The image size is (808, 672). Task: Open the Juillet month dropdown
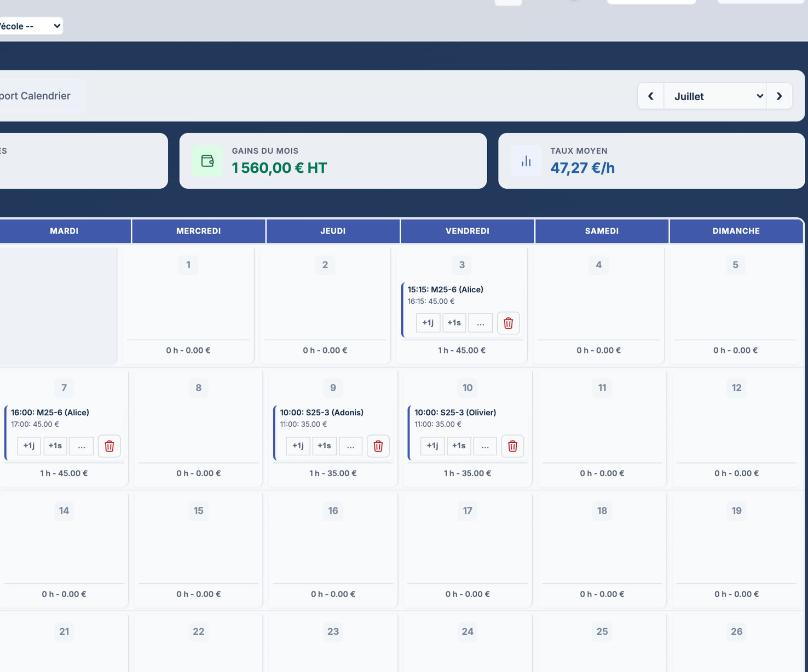[715, 96]
